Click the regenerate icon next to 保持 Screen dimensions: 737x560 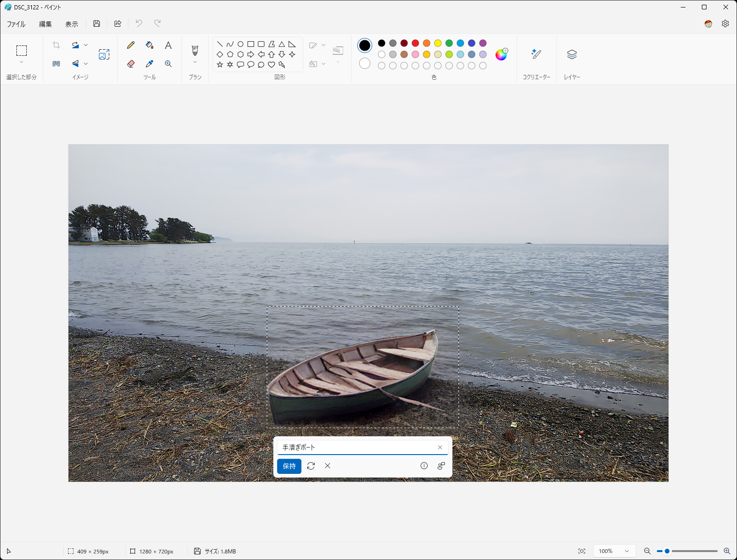pyautogui.click(x=311, y=466)
